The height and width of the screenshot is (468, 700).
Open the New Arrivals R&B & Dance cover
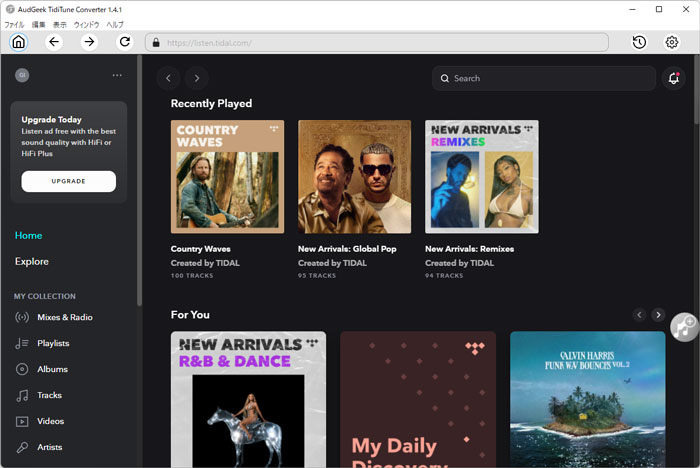click(248, 399)
